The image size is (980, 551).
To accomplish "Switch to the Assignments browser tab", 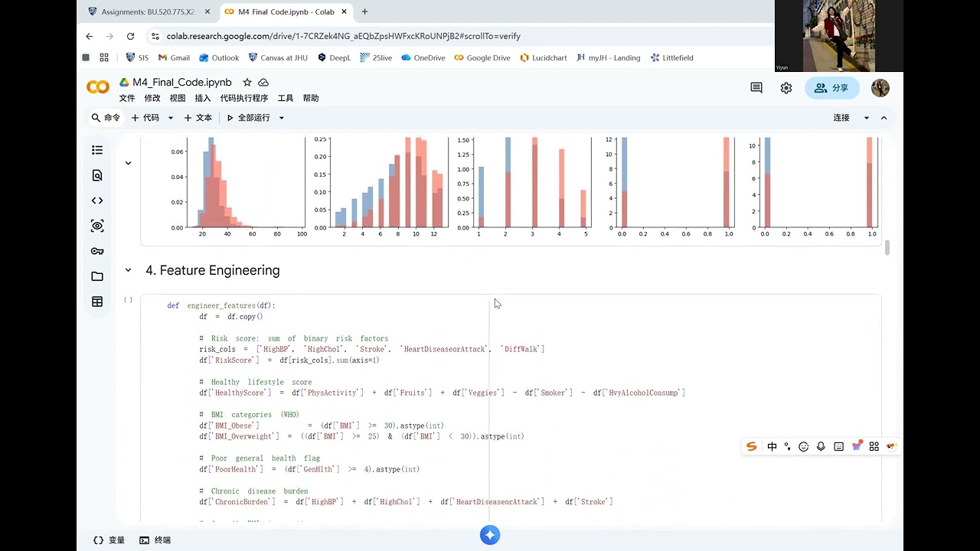I will pyautogui.click(x=149, y=11).
